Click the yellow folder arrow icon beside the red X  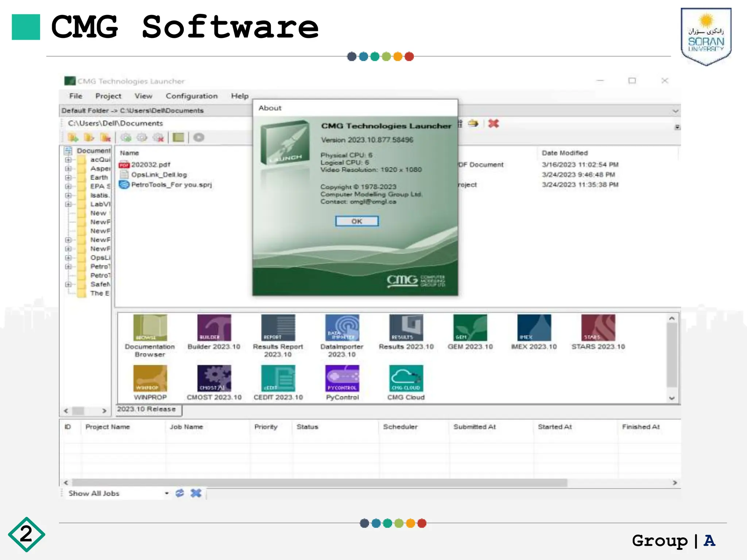pyautogui.click(x=473, y=124)
